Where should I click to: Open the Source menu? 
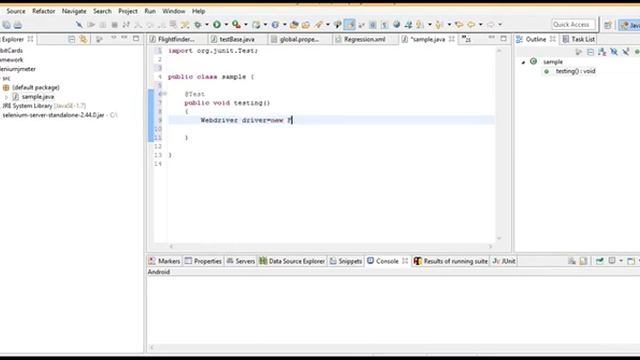tap(16, 11)
